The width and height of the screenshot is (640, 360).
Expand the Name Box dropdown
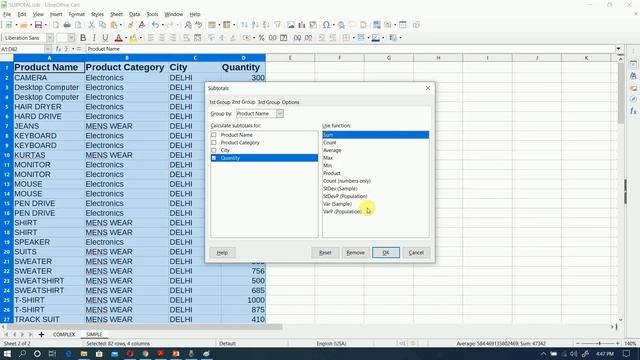pos(48,49)
